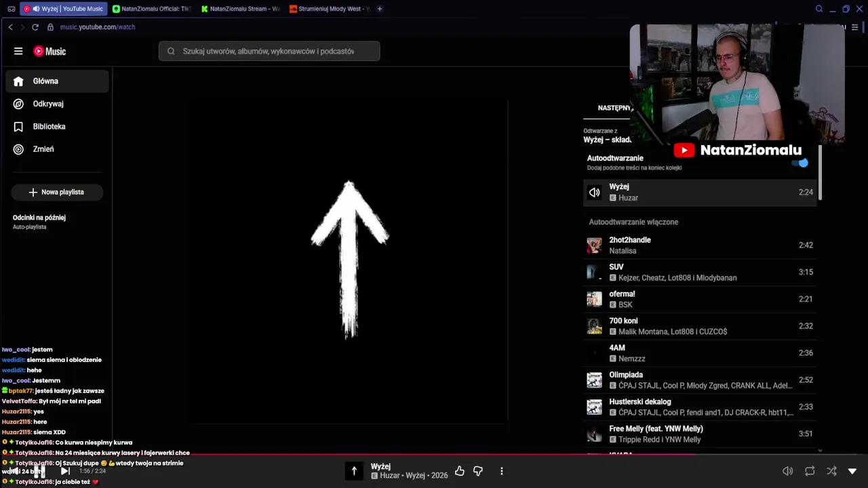The height and width of the screenshot is (488, 868).
Task: Play Olimpiada from the queue
Action: [x=700, y=380]
